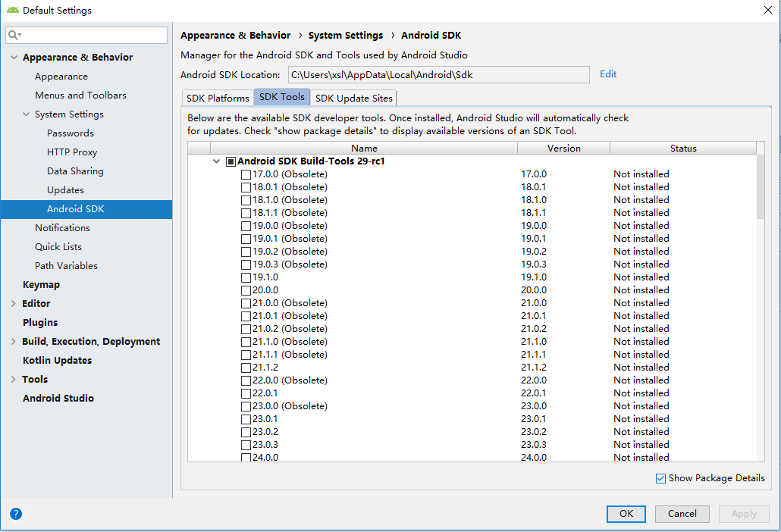Expand Build, Execution, Deployment node

[x=14, y=341]
